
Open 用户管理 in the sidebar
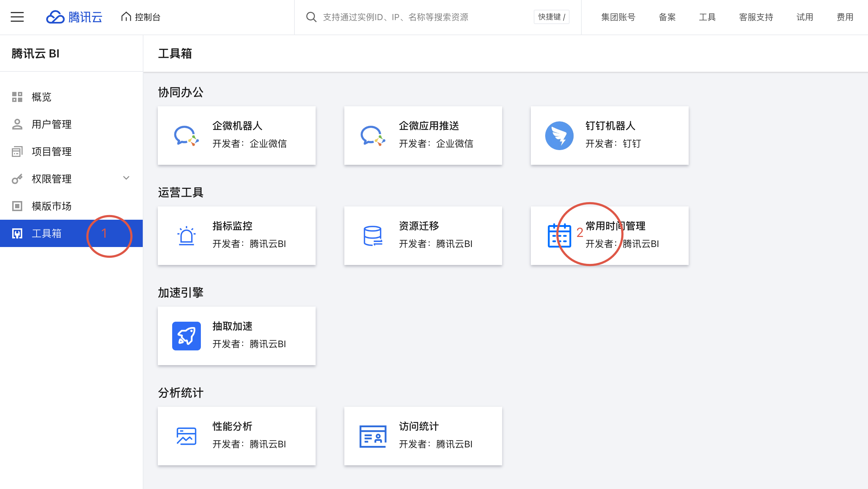[51, 124]
